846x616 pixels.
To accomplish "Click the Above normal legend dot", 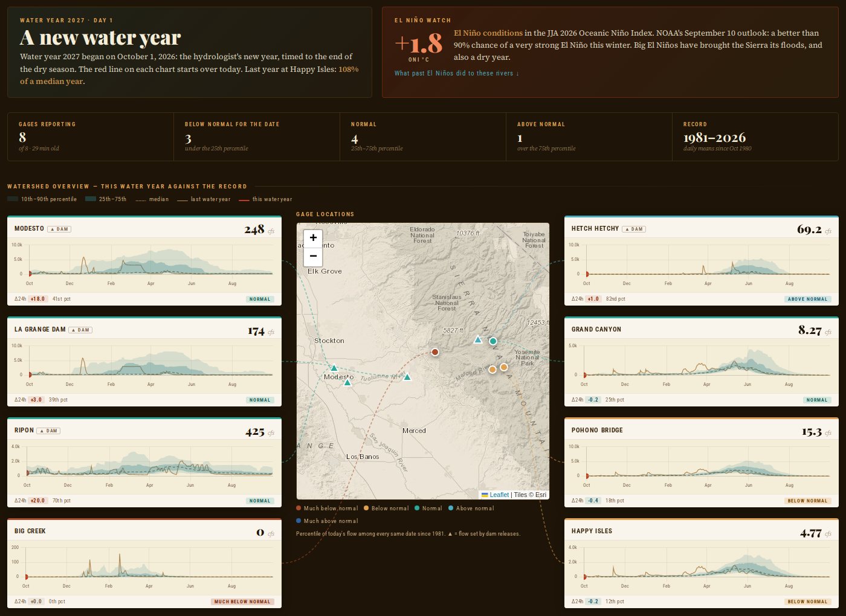I will [x=451, y=508].
